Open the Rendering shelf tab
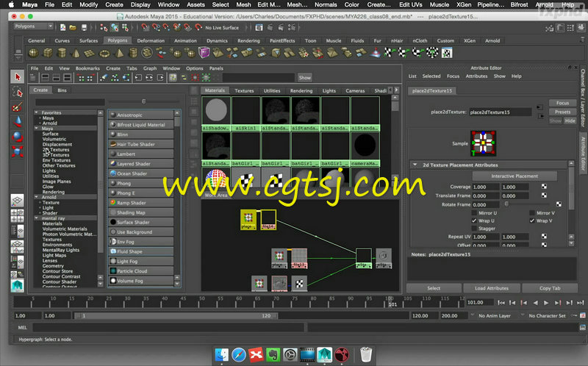The width and height of the screenshot is (588, 366). click(x=248, y=40)
